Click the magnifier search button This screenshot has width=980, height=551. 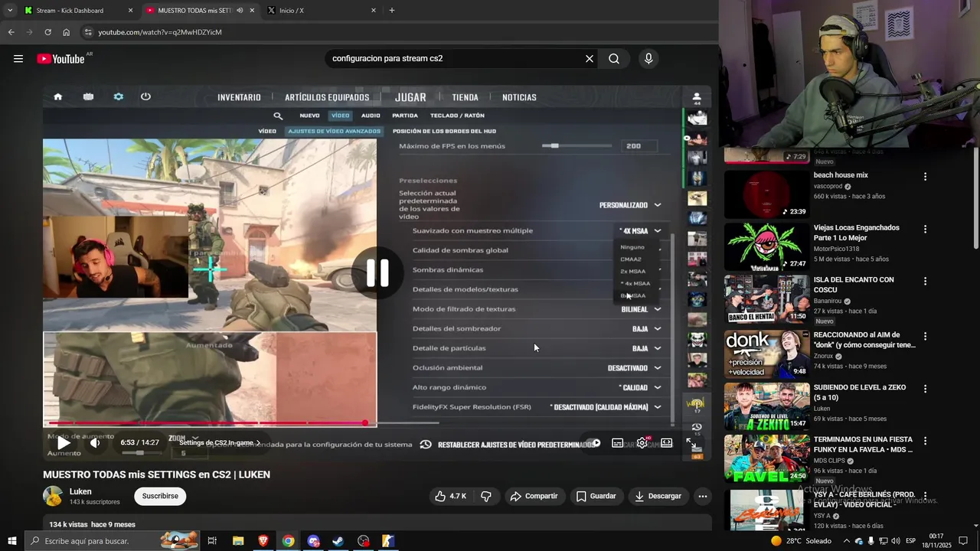point(614,59)
